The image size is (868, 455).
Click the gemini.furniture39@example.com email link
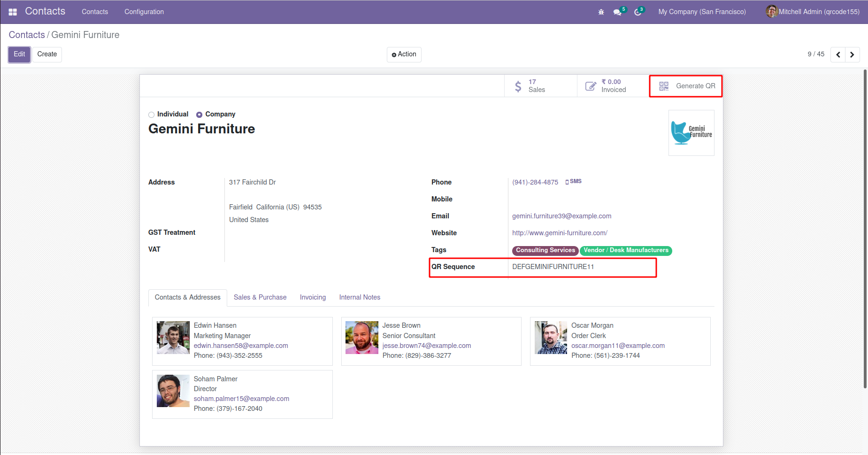561,216
